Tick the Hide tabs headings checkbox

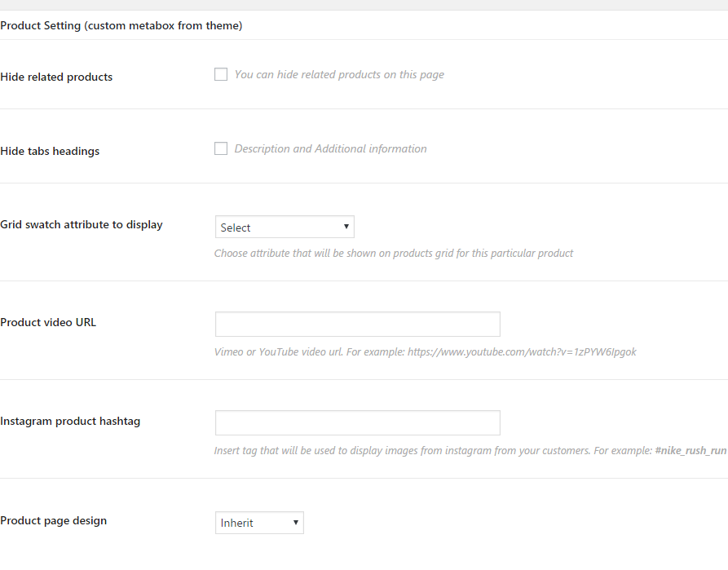(x=221, y=148)
